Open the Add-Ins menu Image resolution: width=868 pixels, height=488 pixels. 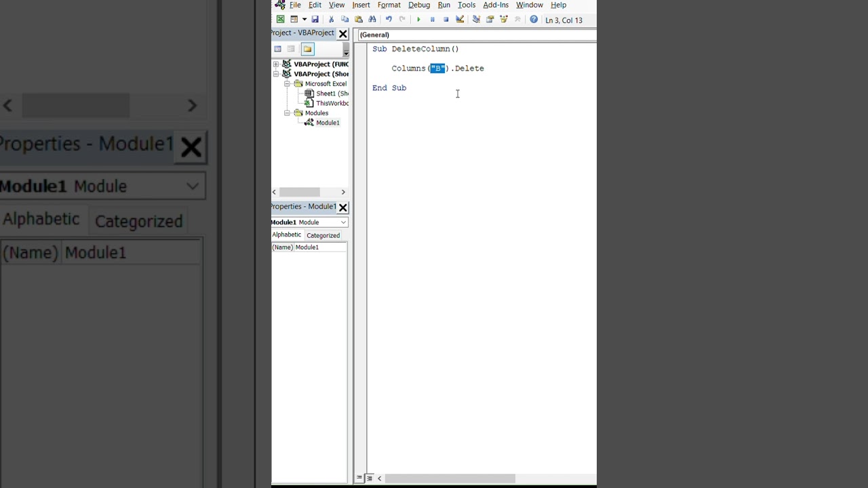[x=496, y=5]
